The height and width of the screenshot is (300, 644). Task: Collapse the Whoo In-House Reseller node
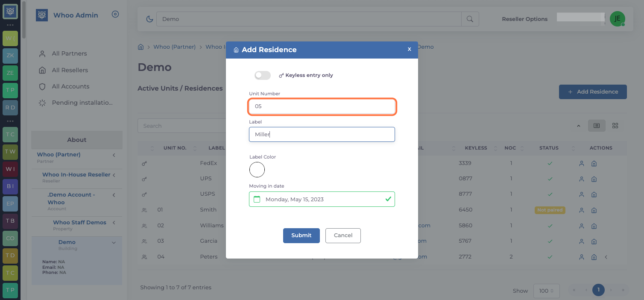pos(114,175)
